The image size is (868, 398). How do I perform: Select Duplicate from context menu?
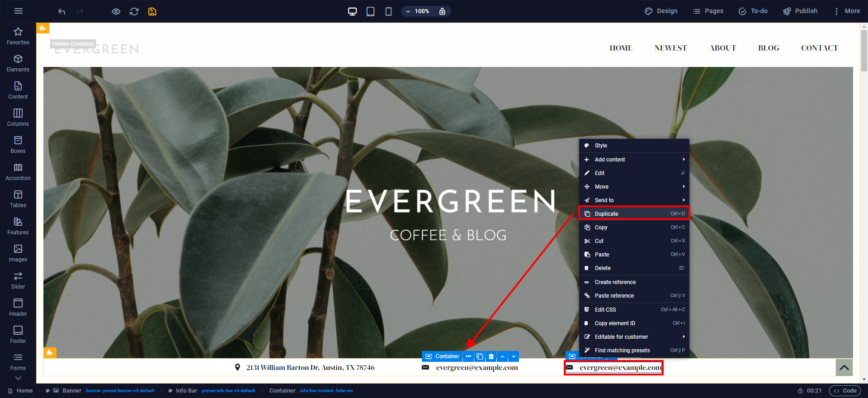point(634,213)
